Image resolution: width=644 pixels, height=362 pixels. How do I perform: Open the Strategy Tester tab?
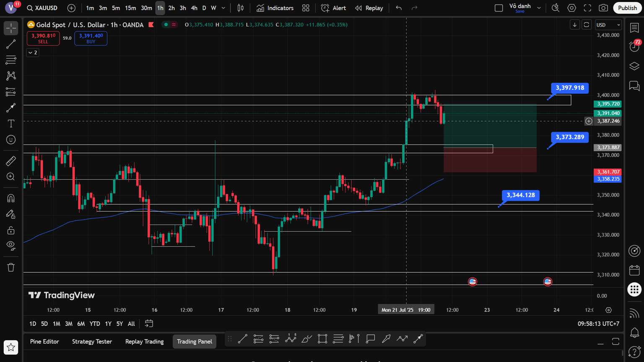[92, 341]
